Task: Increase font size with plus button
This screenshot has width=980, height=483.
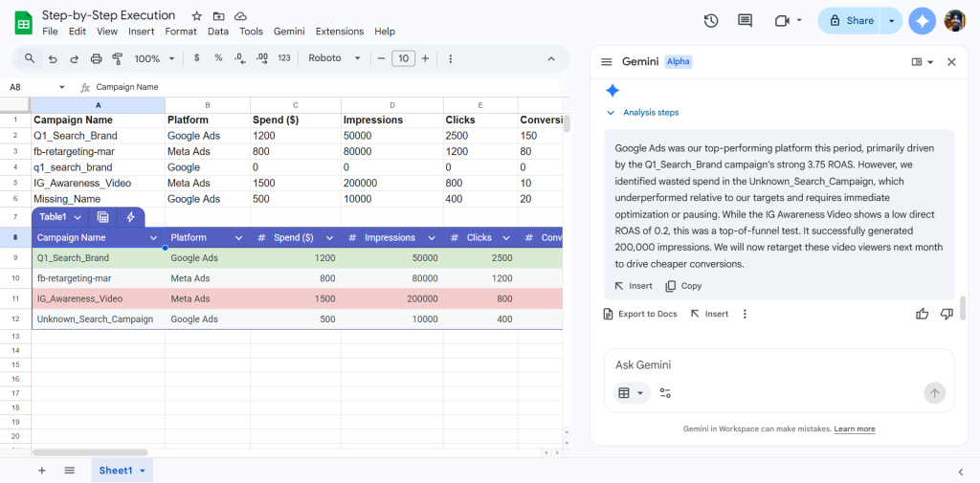Action: pyautogui.click(x=425, y=59)
